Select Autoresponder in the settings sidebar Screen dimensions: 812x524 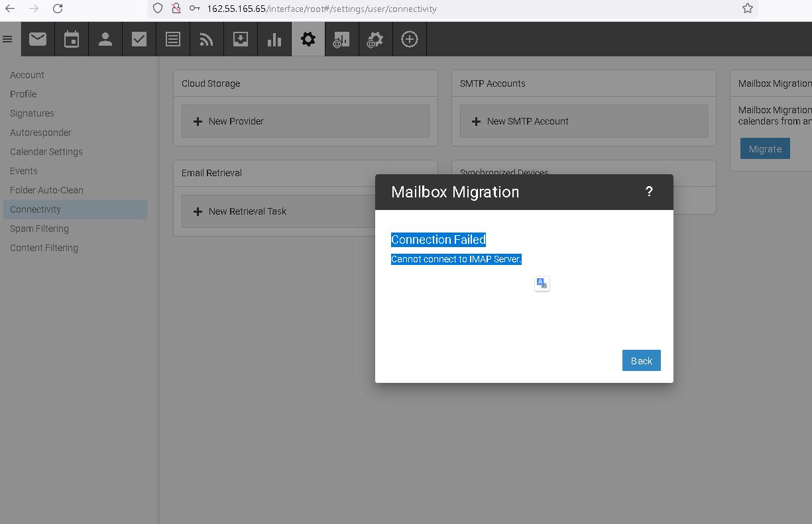point(40,132)
